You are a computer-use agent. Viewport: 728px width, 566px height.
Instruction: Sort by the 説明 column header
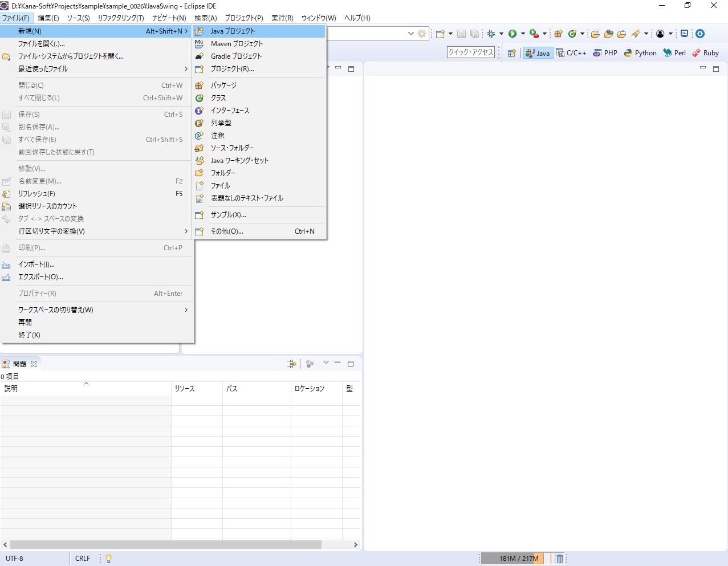pos(86,388)
